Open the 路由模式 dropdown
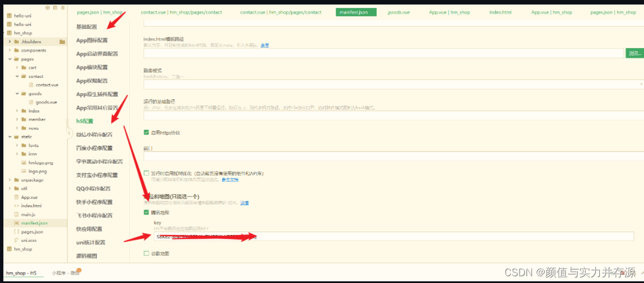The height and width of the screenshot is (283, 644). [394, 85]
